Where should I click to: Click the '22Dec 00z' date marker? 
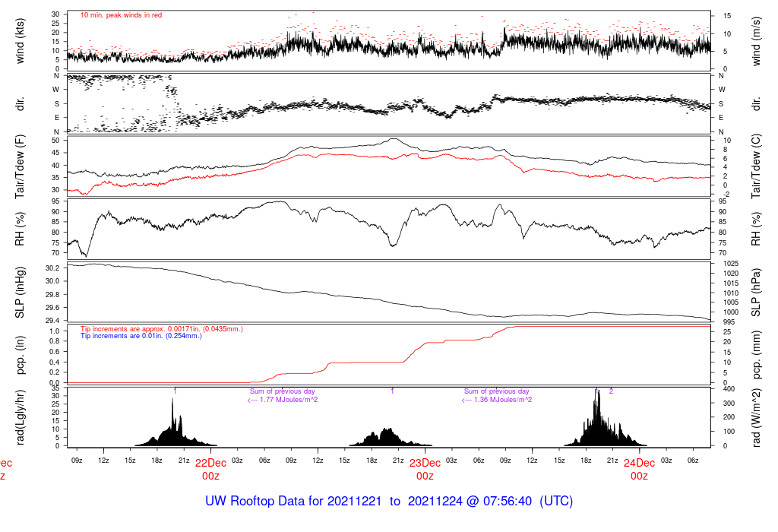pos(210,470)
